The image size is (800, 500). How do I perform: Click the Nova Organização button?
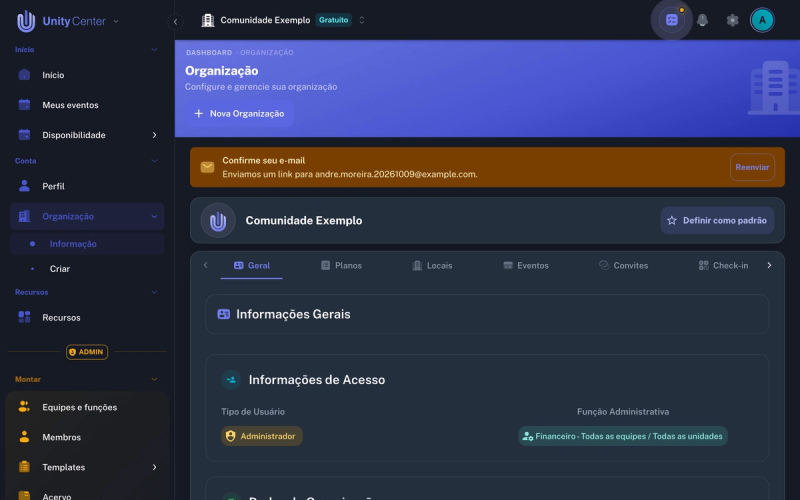point(239,114)
